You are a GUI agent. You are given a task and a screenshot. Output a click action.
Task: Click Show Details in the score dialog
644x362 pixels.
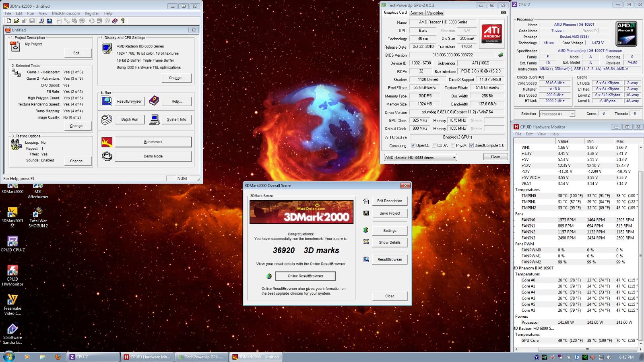390,242
